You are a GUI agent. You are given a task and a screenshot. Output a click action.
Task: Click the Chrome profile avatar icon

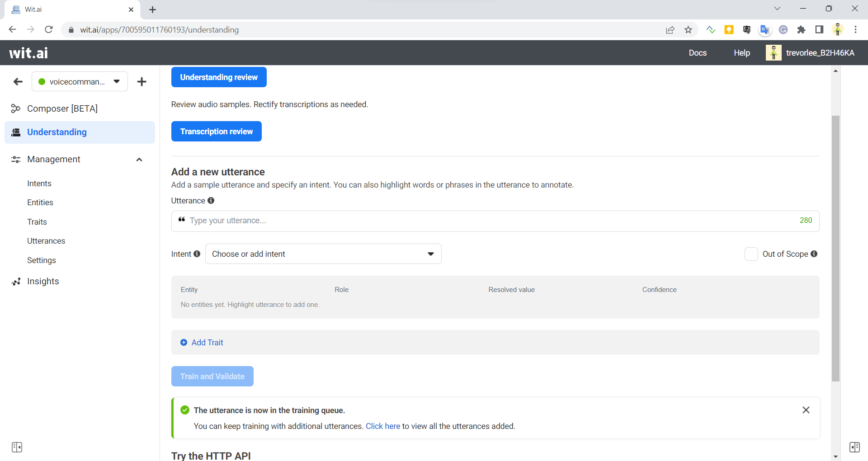coord(838,30)
